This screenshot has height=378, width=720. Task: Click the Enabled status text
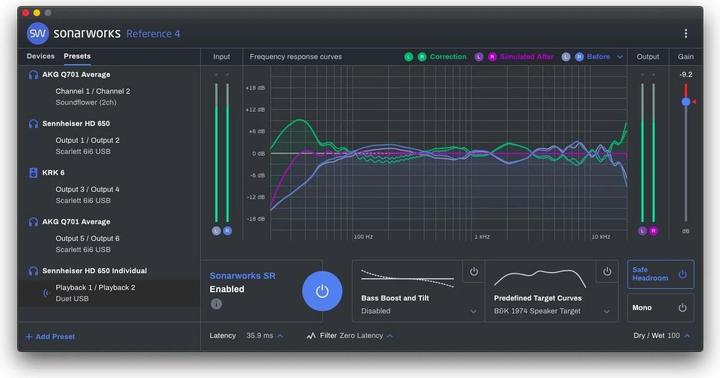coord(227,289)
